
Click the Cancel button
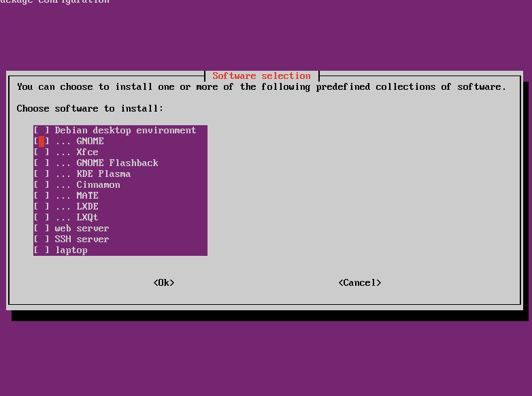tap(360, 282)
